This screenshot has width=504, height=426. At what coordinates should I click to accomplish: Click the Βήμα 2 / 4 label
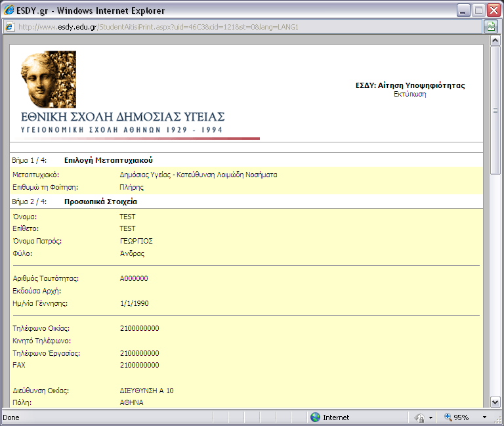(x=30, y=202)
